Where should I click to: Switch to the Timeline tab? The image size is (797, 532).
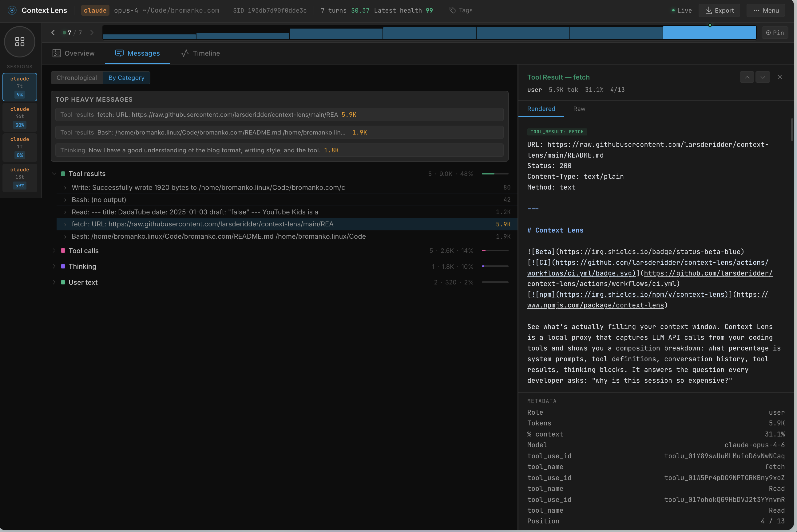coord(200,53)
